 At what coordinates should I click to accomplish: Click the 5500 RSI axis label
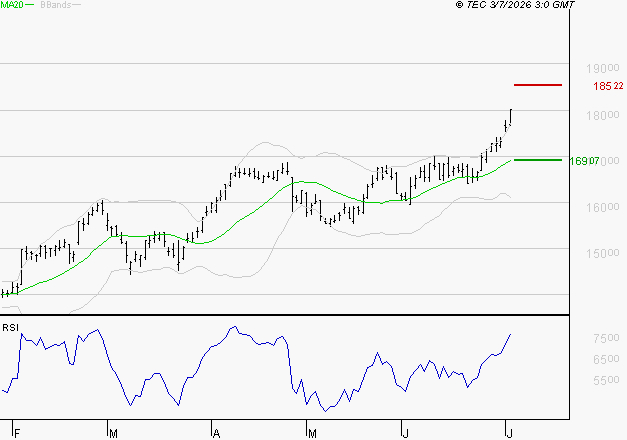coord(606,380)
